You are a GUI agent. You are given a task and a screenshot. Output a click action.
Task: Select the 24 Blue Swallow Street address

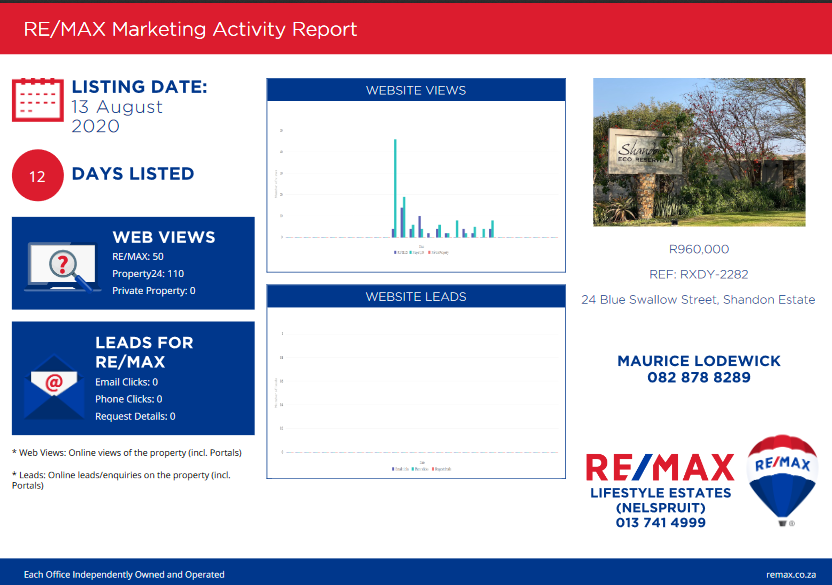point(698,300)
